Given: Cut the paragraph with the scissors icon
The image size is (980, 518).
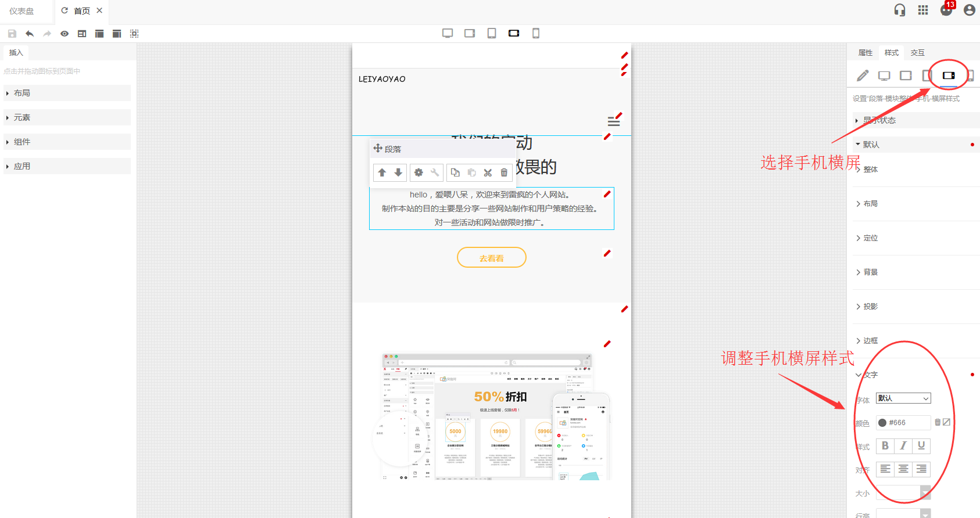Looking at the screenshot, I should [x=488, y=172].
